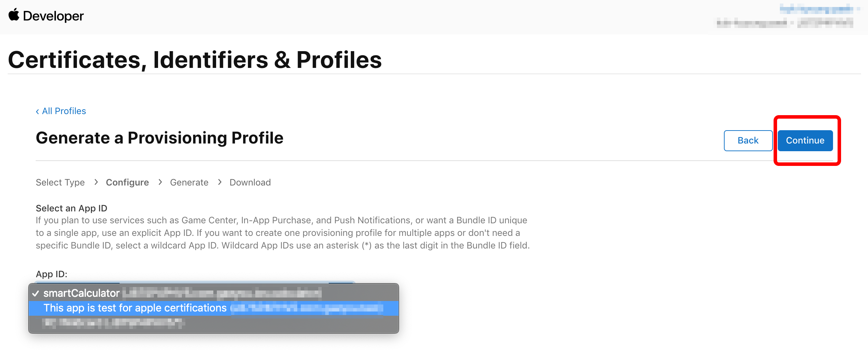Click the All Profiles back chevron

37,111
